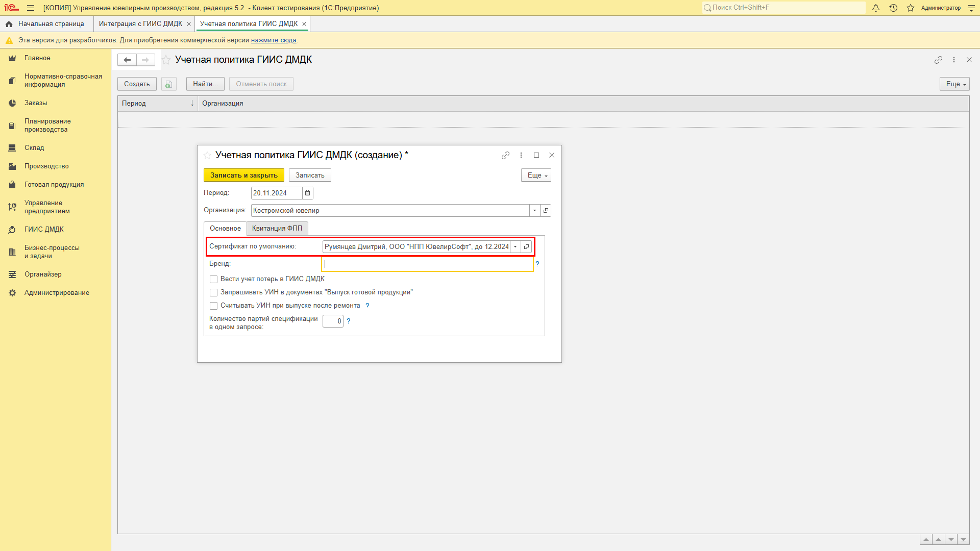Click the Записать button
This screenshot has height=551, width=980.
tap(310, 176)
